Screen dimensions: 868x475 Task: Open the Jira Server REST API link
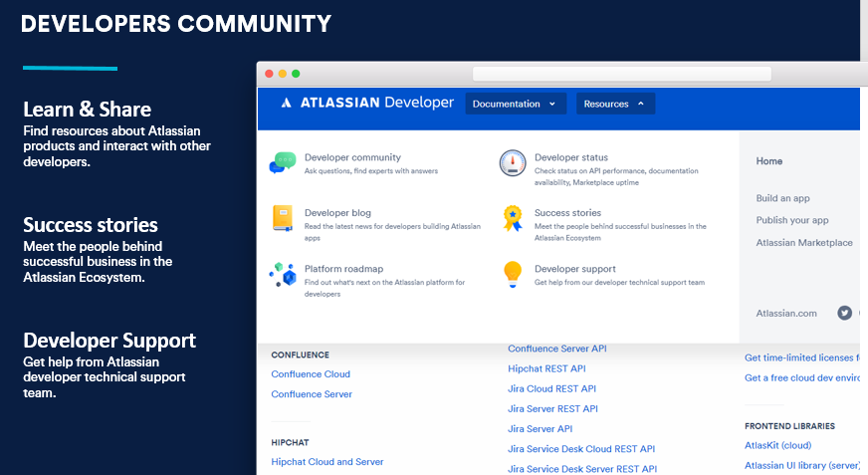click(x=553, y=408)
